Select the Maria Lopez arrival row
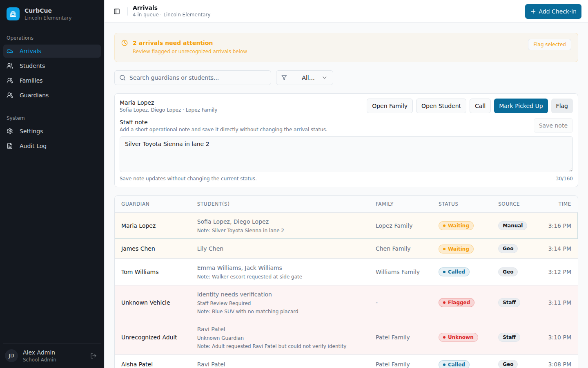This screenshot has width=588, height=368. tap(346, 226)
